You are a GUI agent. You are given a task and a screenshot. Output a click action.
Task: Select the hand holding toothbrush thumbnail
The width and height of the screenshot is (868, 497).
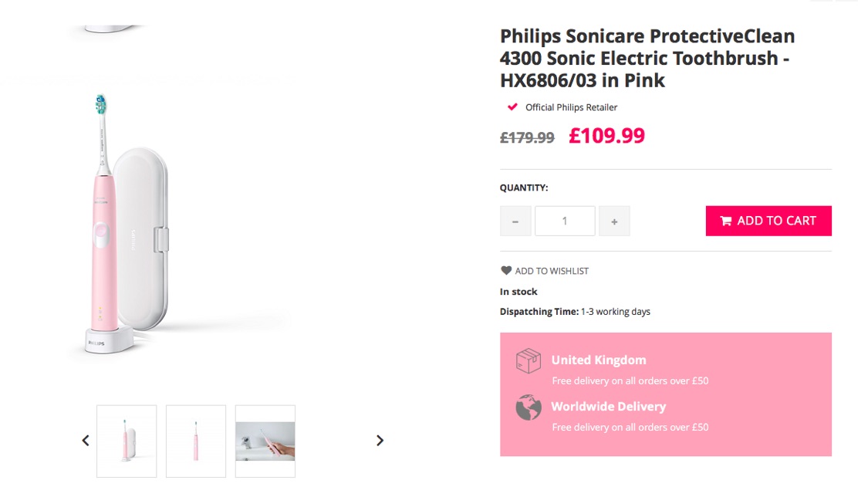(x=265, y=441)
